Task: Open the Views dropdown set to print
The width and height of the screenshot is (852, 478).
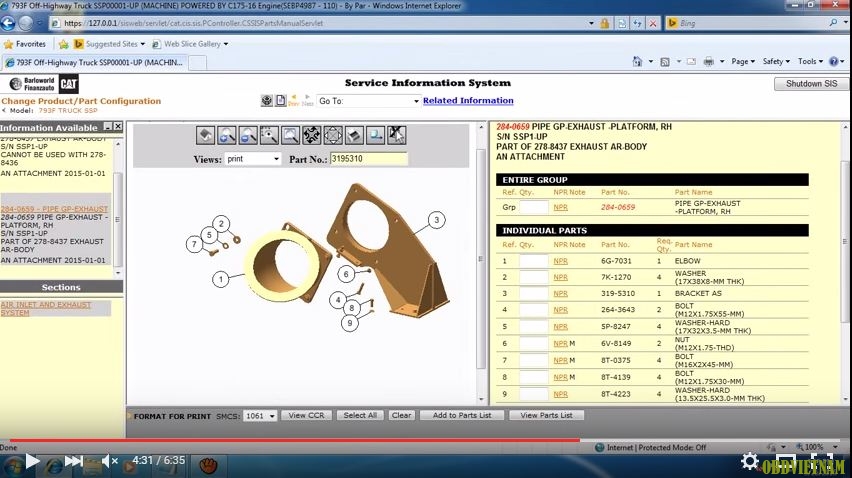Action: pyautogui.click(x=252, y=159)
